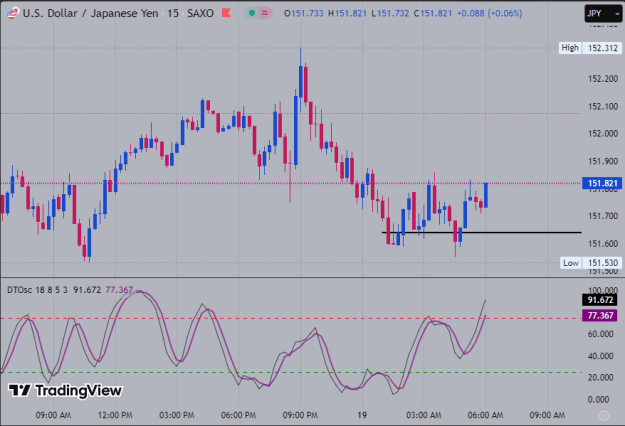
Task: Click the 19 date label on time axis
Action: [x=362, y=415]
